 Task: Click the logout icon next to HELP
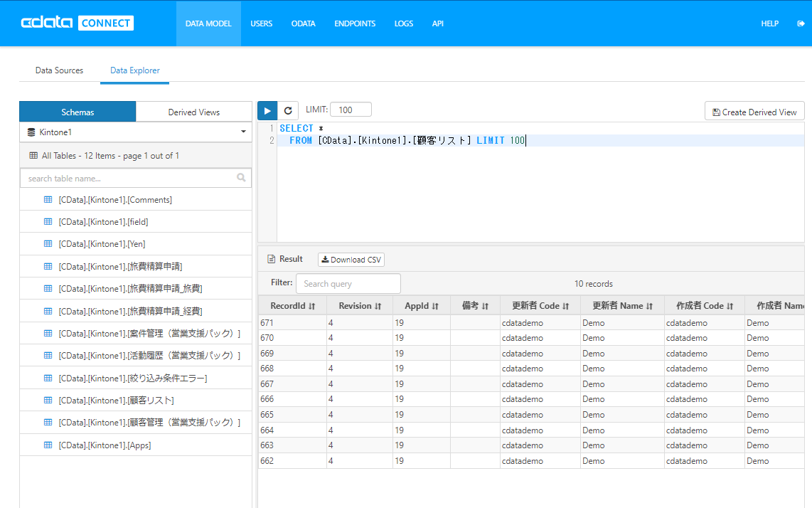pyautogui.click(x=801, y=23)
